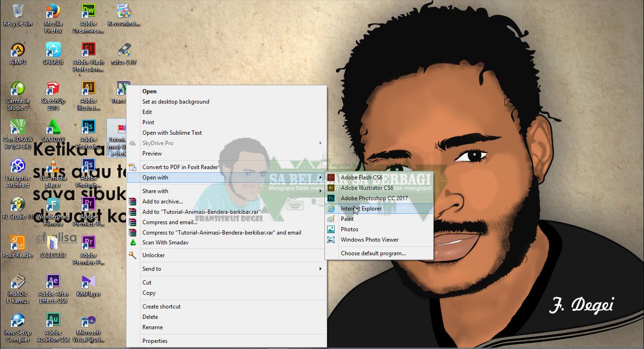Select the Adobe Dreamweaver desktop icon
Screen dimensions: 644x349
(88, 18)
